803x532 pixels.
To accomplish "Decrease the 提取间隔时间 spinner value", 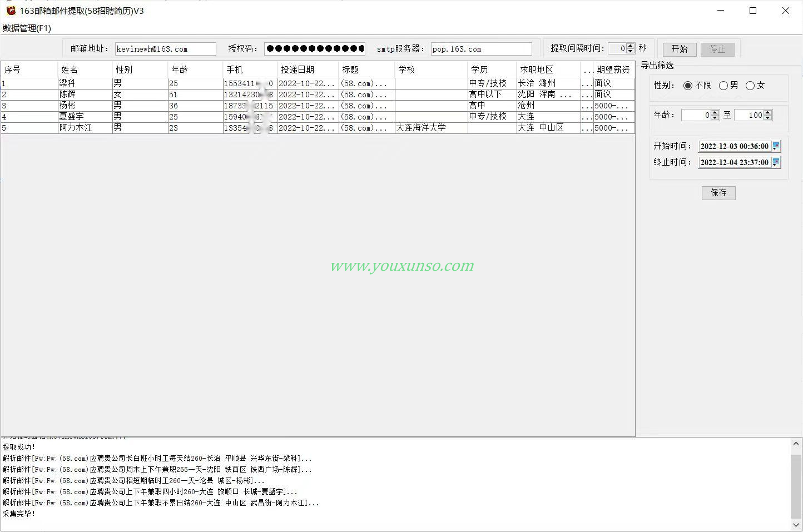I will (630, 51).
